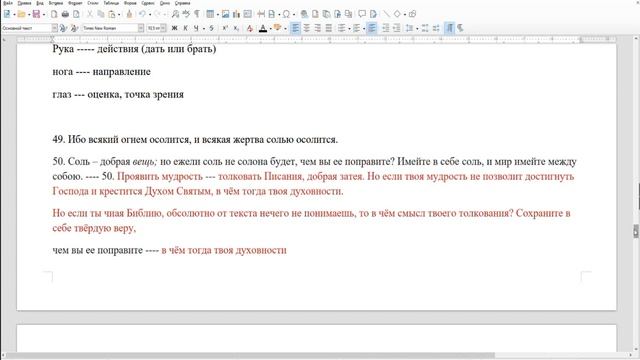
Task: Open the Правка menu
Action: [24, 3]
